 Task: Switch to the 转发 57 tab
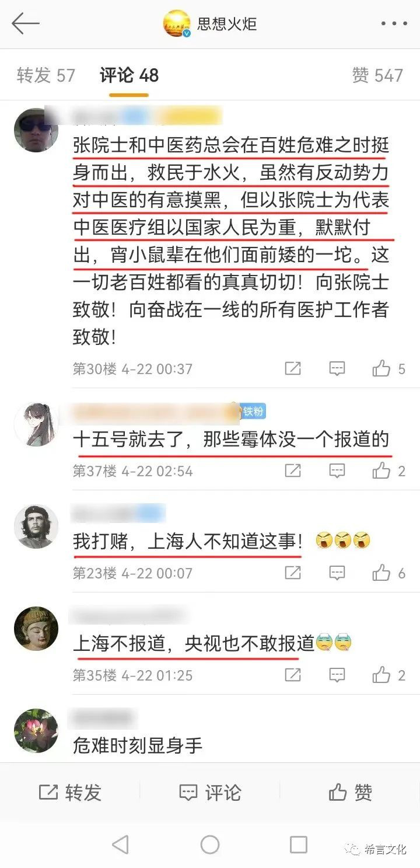(46, 75)
